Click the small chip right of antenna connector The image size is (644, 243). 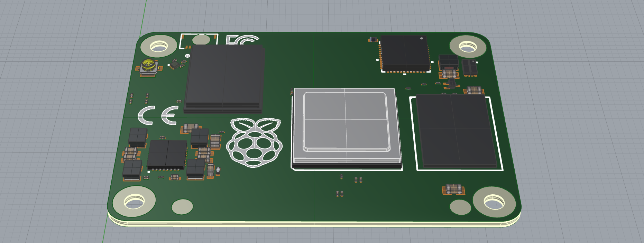coord(175,64)
